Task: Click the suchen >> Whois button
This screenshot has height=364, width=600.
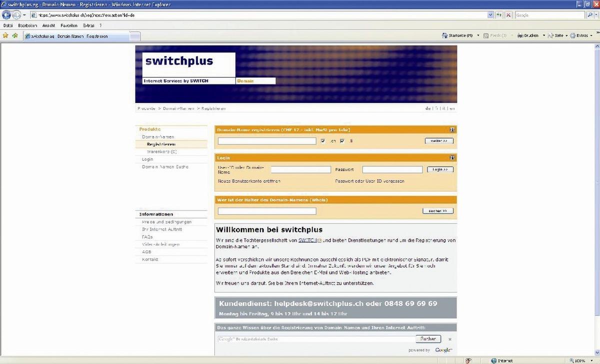Action: [438, 211]
